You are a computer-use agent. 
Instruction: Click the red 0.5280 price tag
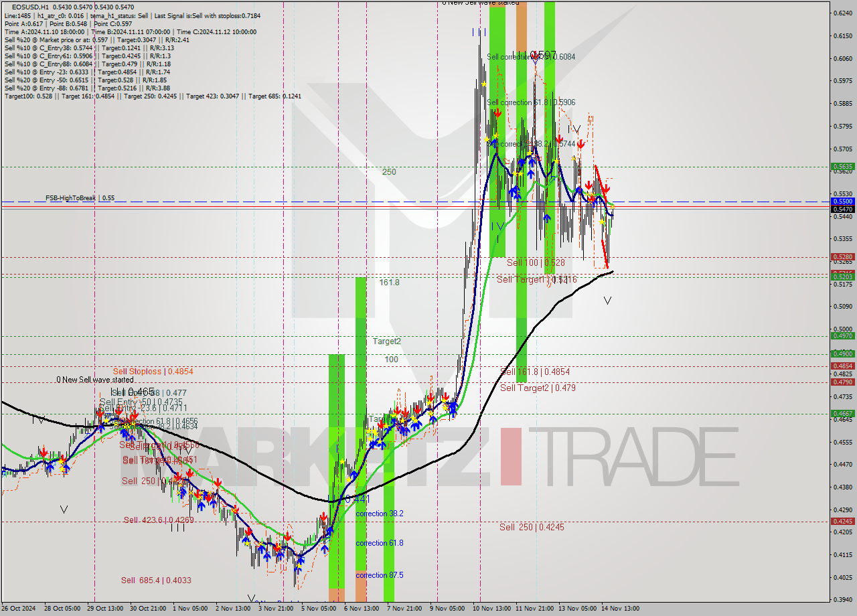[842, 256]
